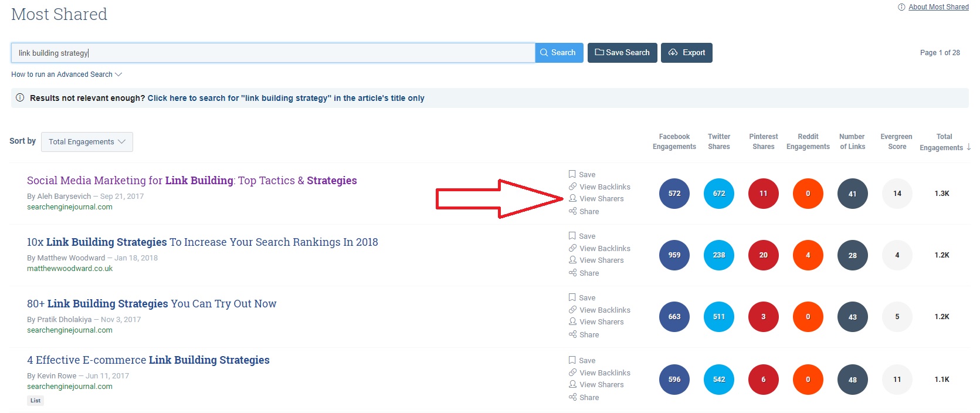Open 4 Effective E-commerce Link Building article
Viewport: 980px width, 413px height.
pos(148,360)
